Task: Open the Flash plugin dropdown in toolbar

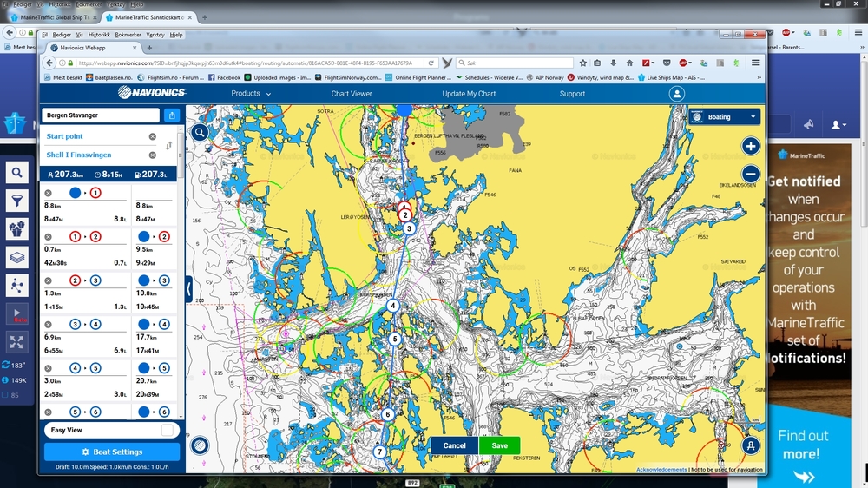Action: [x=648, y=63]
